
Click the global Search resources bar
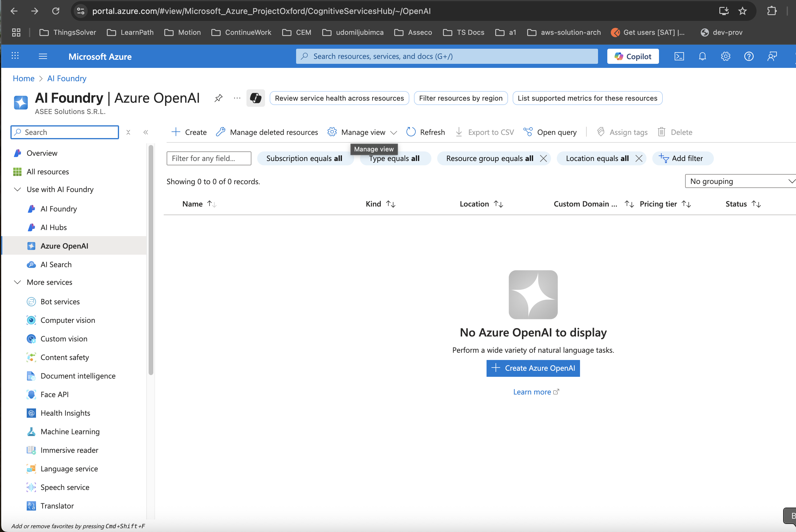[x=447, y=56]
